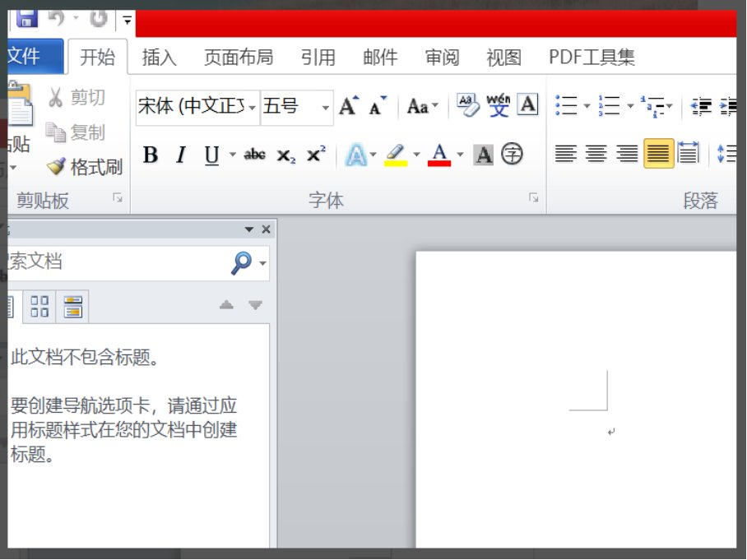747x560 pixels.
Task: Toggle underline formatting
Action: [210, 155]
